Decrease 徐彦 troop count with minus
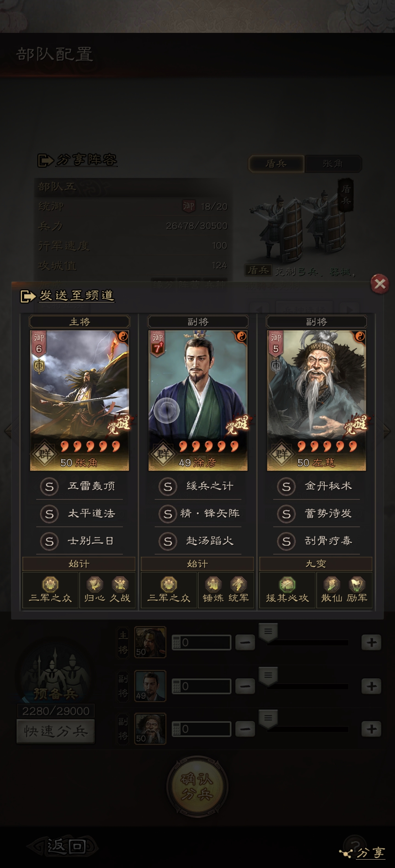Viewport: 395px width, 868px height. pyautogui.click(x=245, y=686)
